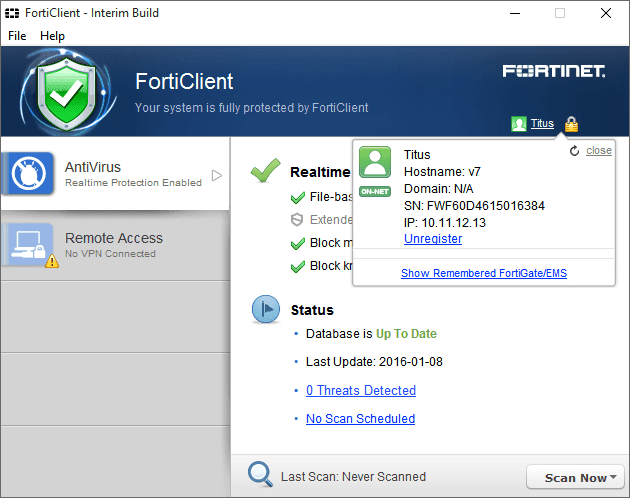Click the Titus user link in header
Viewport: 630px width, 498px height.
coord(542,123)
